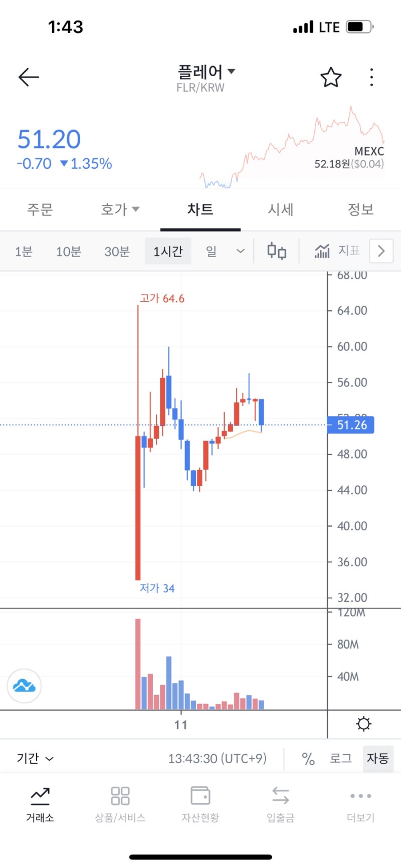Open the three-dot more options menu
The width and height of the screenshot is (401, 868).
coord(371,77)
